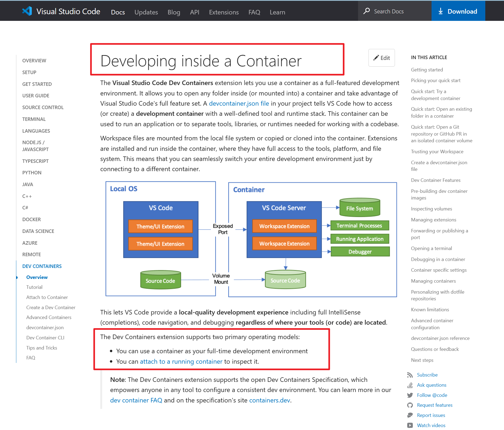Collapse the DEV CONTAINERS sidebar section
Screen dimensions: 504x430
(x=42, y=266)
